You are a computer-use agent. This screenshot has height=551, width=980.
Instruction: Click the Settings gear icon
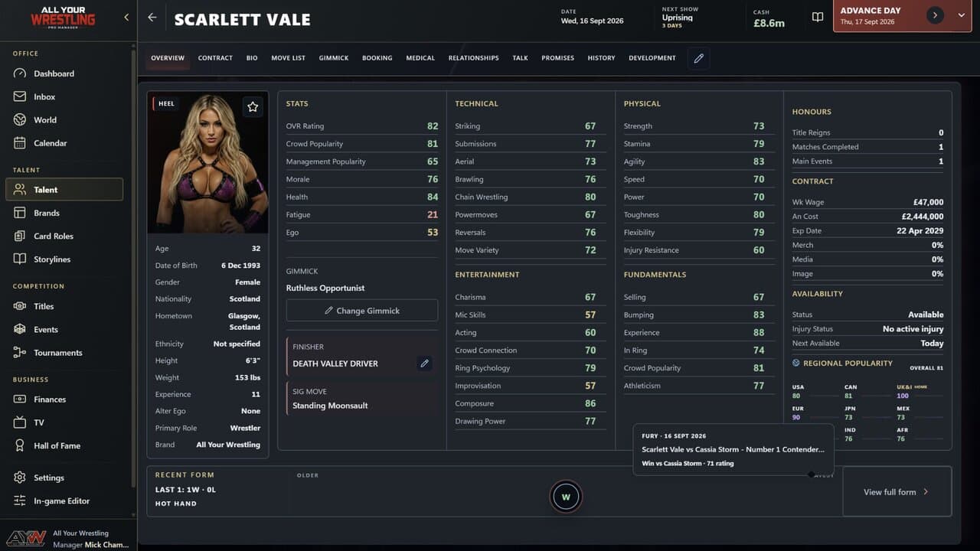[x=20, y=478]
